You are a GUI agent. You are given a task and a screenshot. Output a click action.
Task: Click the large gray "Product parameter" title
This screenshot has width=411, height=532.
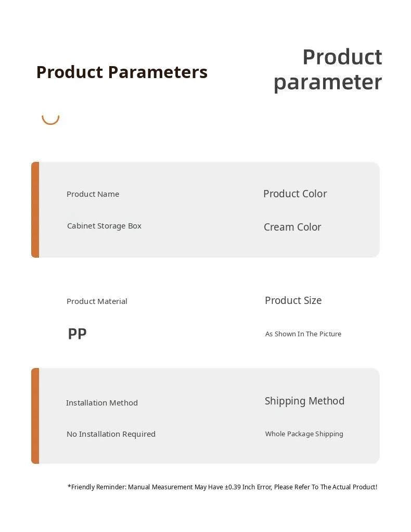coord(328,70)
